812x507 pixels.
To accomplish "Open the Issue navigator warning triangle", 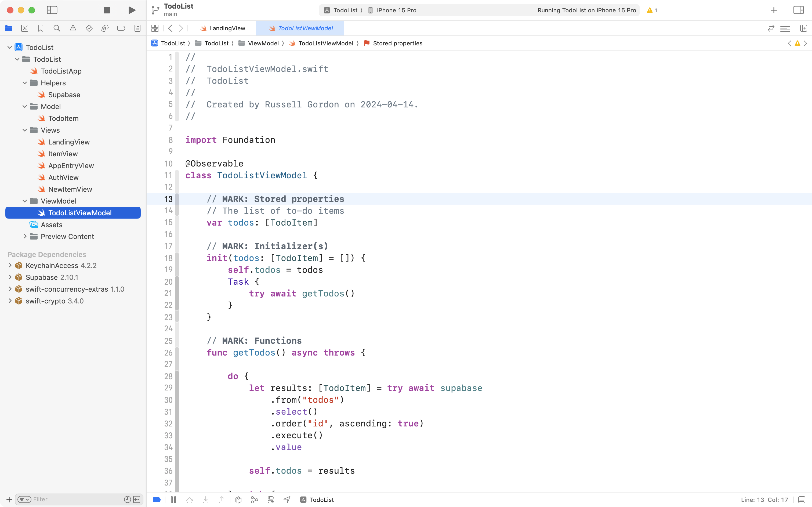I will tap(73, 28).
